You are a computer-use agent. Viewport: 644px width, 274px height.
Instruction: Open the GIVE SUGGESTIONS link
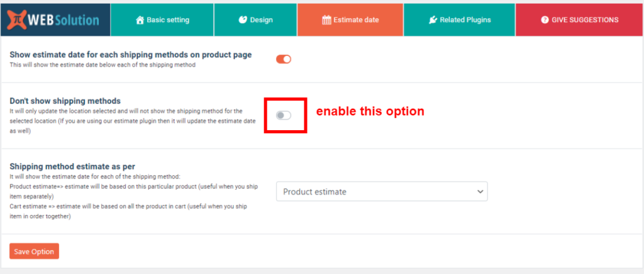click(579, 20)
